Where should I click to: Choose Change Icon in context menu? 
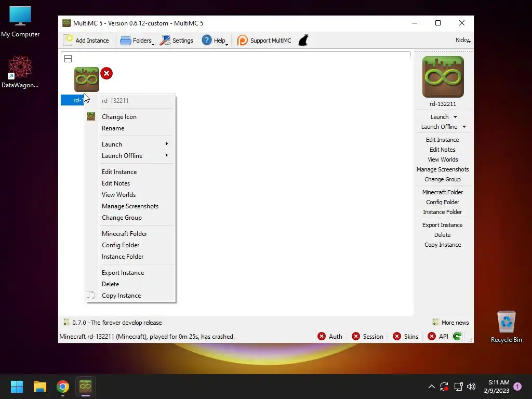[129, 117]
